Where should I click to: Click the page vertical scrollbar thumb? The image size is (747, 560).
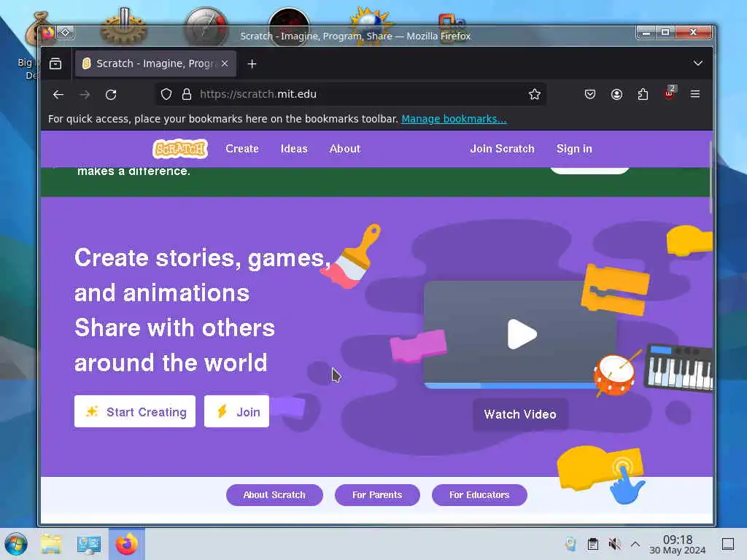[711, 177]
